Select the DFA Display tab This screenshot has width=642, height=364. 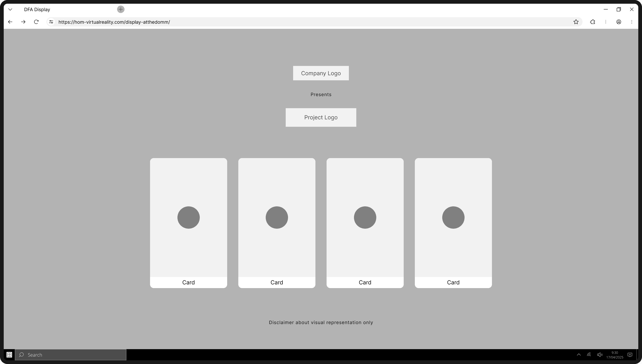point(37,10)
